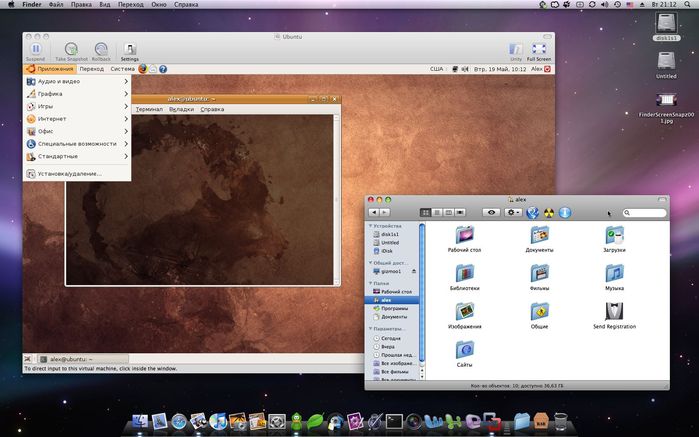699x437 pixels.
Task: Click the Ubuntu volume icon
Action: click(x=465, y=69)
